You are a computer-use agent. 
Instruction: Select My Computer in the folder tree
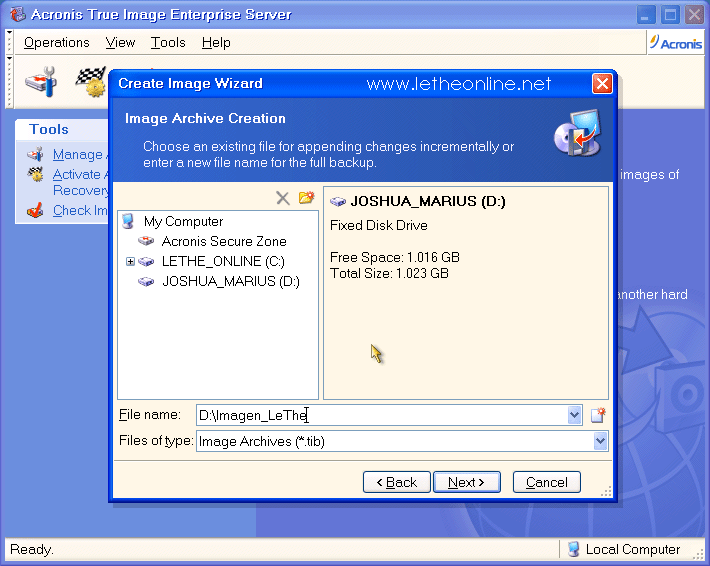click(182, 221)
